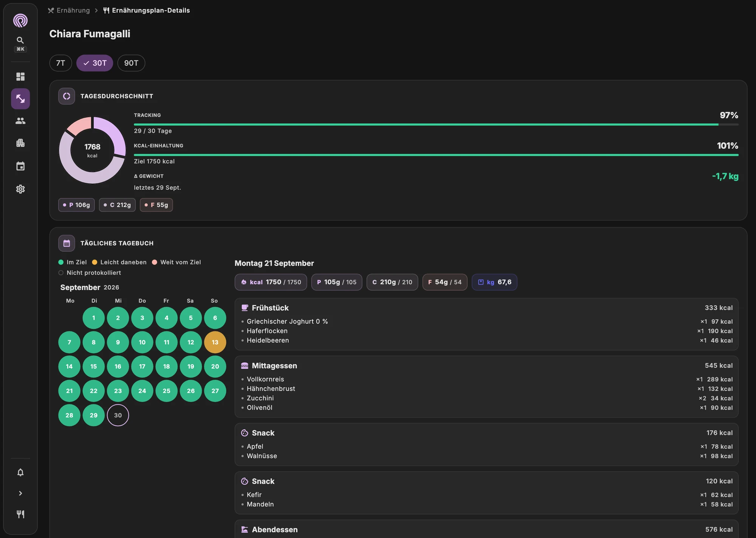The image size is (756, 538).
Task: Click the Hähnchenbrust food row
Action: tap(486, 389)
